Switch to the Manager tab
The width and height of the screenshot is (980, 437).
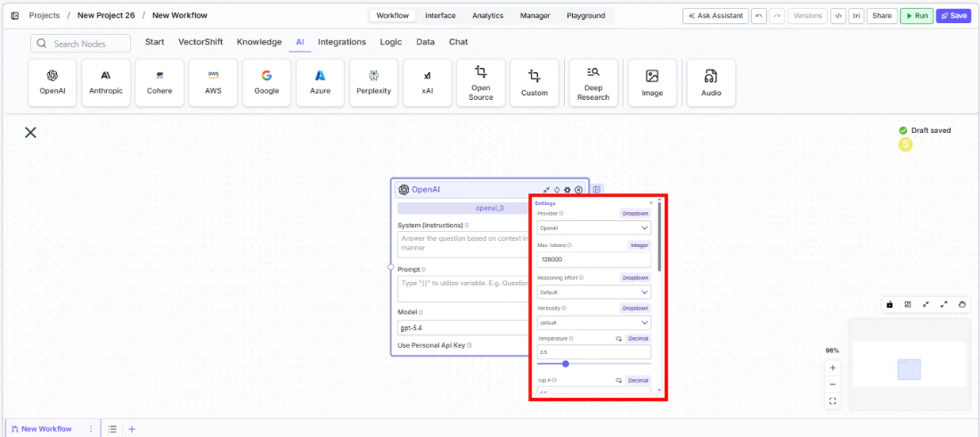(535, 16)
